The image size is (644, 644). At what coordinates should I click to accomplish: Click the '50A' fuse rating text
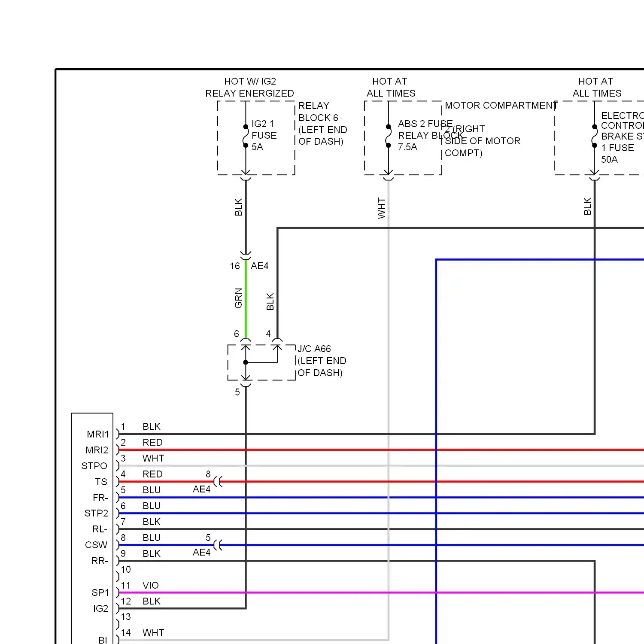[x=609, y=159]
